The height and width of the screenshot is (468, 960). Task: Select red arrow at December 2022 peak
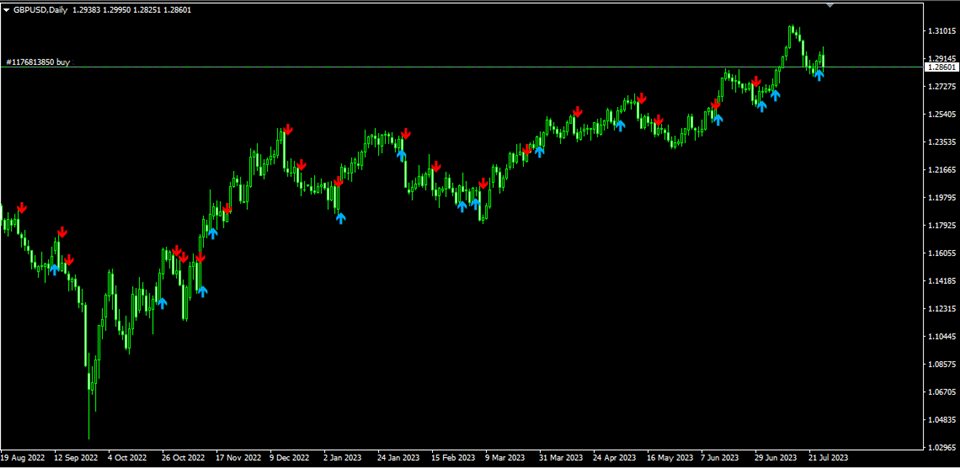click(x=287, y=129)
